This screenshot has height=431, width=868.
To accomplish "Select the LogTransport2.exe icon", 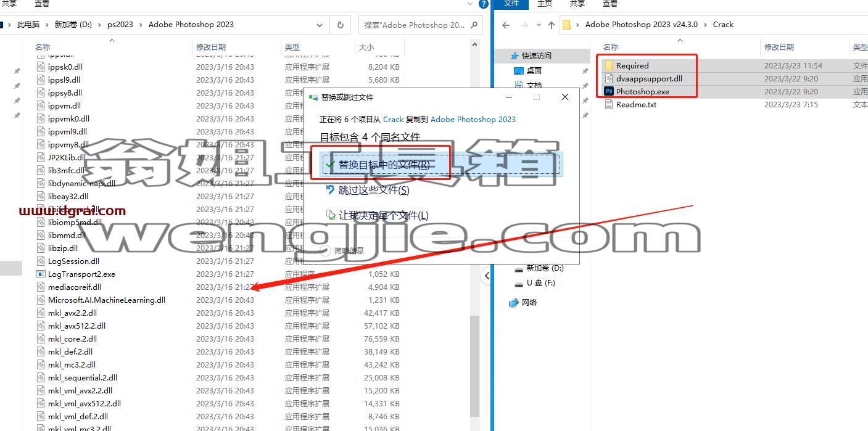I will coord(41,274).
